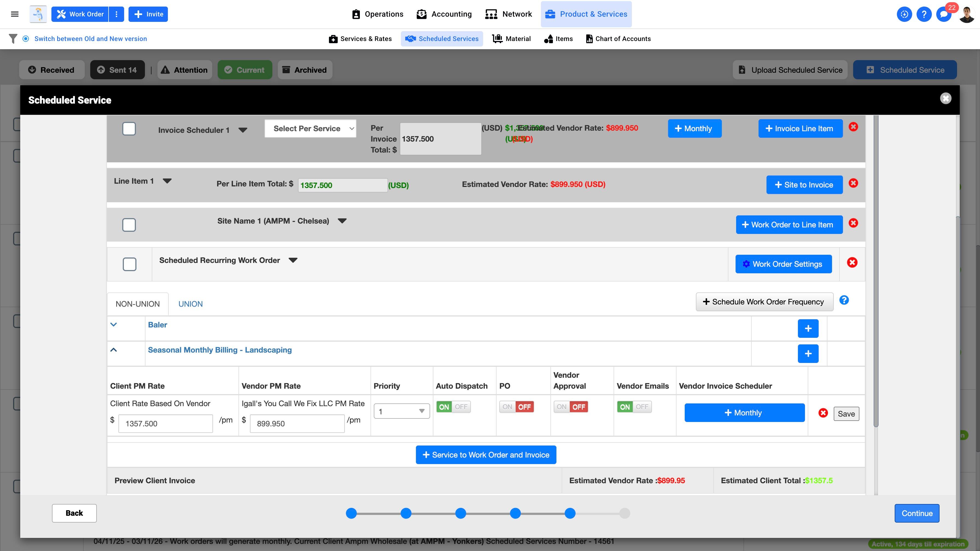Click the Vendor PM Rate input field
The height and width of the screenshot is (551, 980).
297,424
